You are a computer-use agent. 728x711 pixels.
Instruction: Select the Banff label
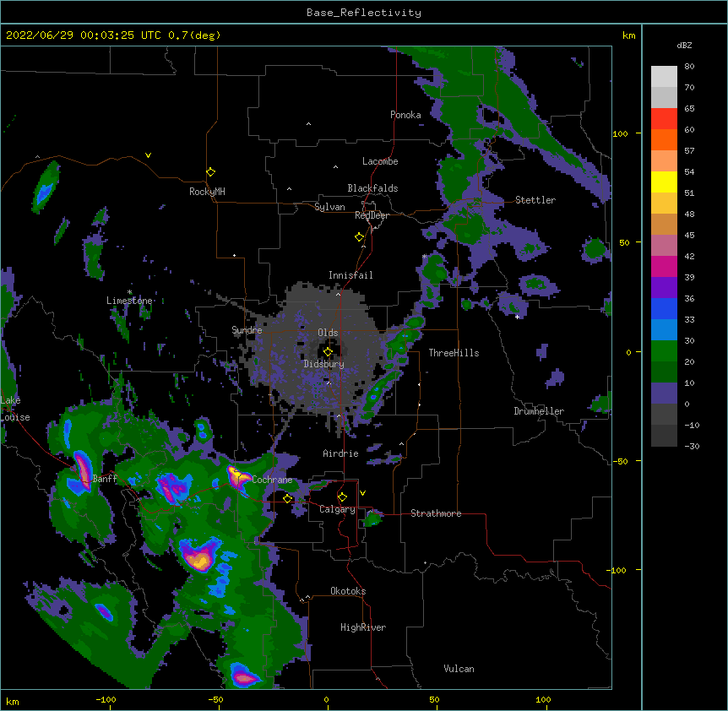105,479
